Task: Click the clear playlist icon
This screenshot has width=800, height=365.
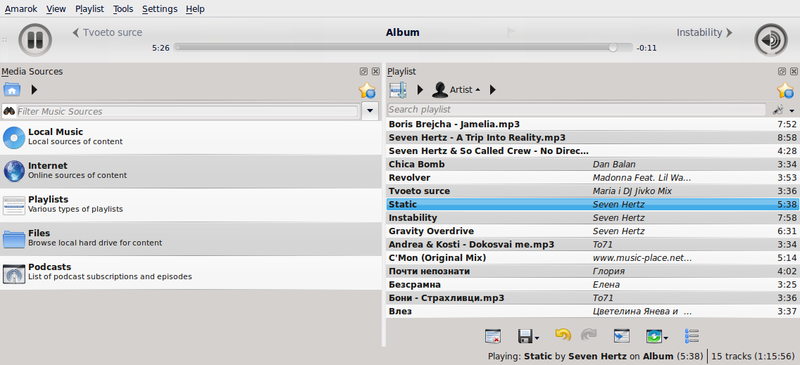Action: point(492,336)
